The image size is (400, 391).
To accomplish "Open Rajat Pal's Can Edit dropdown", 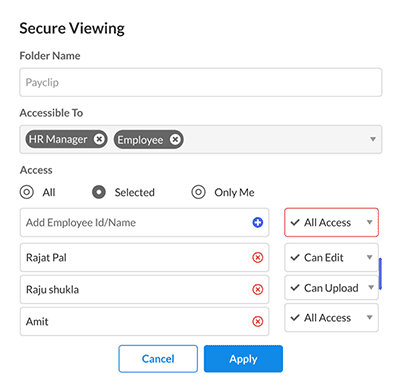I will [331, 257].
